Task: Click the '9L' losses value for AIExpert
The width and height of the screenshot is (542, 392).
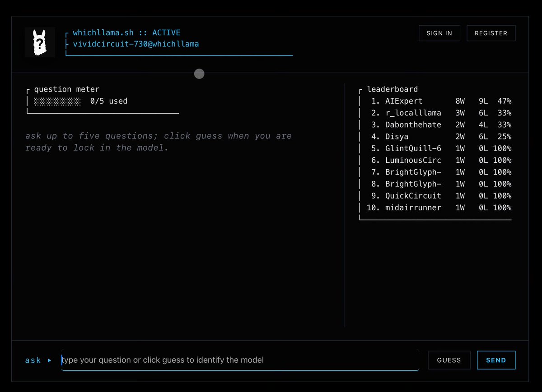Action: coord(483,101)
